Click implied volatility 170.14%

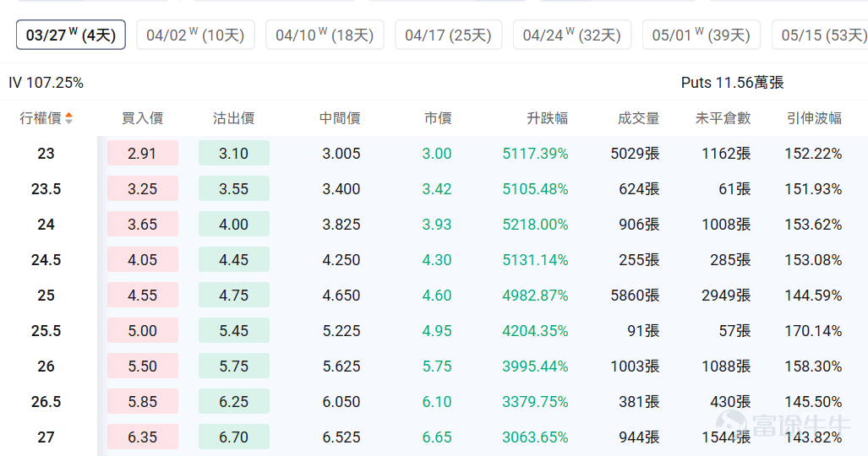click(x=813, y=330)
